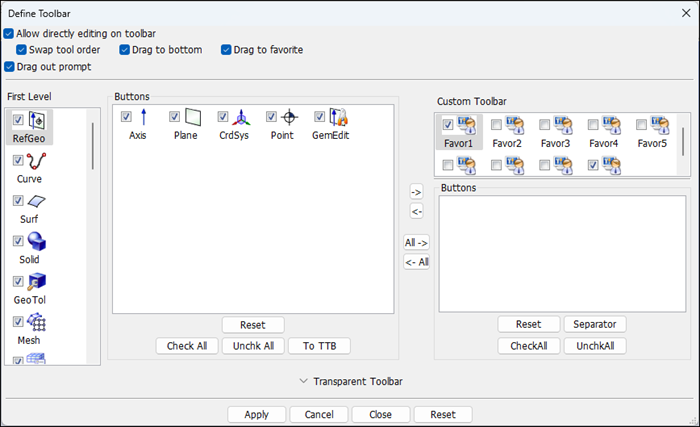Viewport: 700px width, 427px height.
Task: Select the CrdSys button icon
Action: pos(240,118)
